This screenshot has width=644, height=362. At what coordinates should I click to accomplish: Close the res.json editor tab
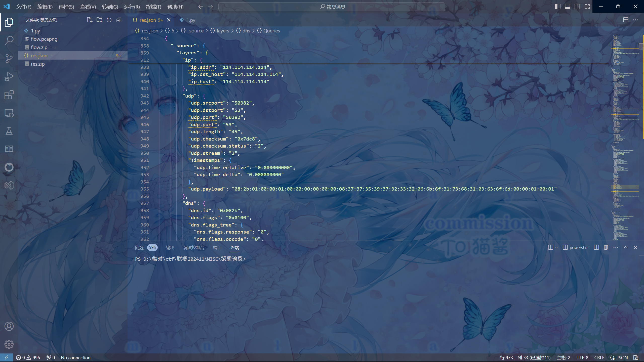point(169,20)
